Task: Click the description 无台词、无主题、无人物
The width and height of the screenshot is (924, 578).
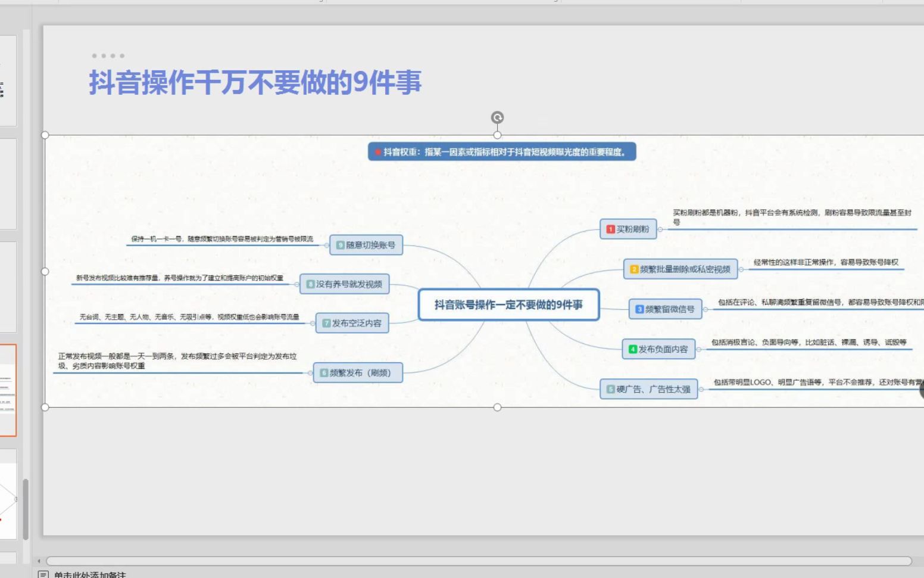Action: click(x=189, y=317)
